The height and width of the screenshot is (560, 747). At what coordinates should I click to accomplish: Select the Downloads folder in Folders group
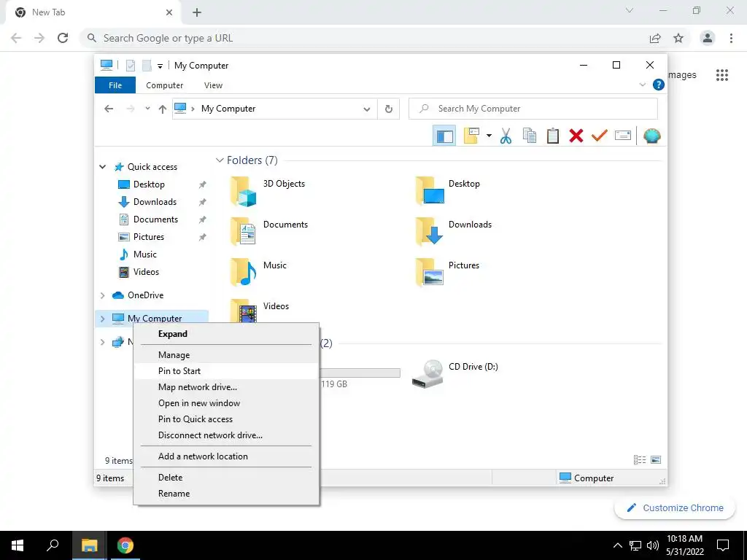454,232
